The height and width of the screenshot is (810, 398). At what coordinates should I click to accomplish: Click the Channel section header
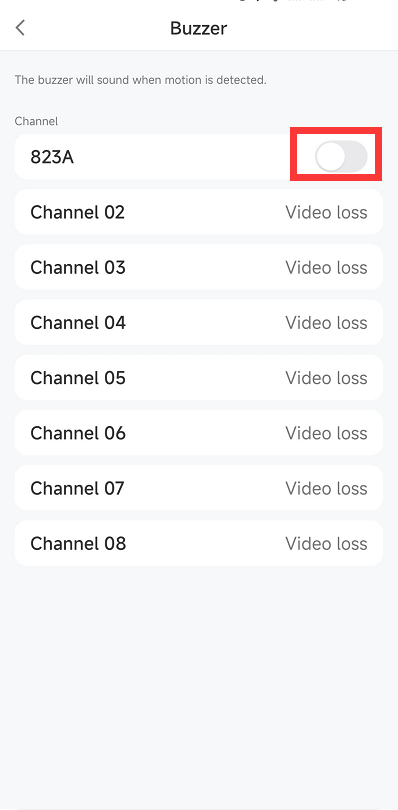coord(36,121)
